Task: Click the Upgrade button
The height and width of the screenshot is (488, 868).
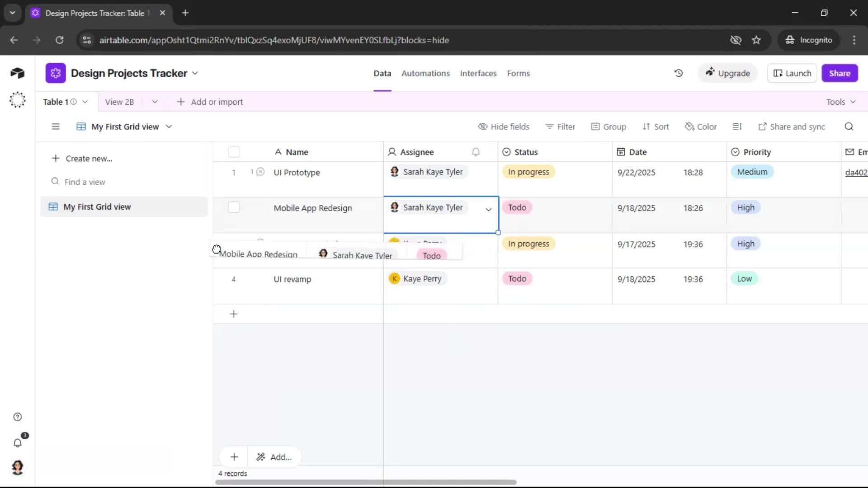Action: click(x=727, y=73)
